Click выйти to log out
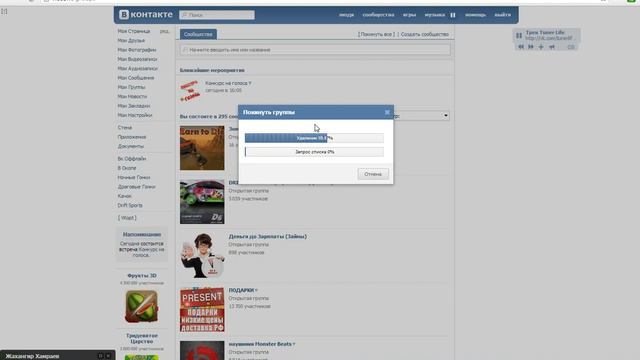The height and width of the screenshot is (360, 640). pyautogui.click(x=502, y=15)
